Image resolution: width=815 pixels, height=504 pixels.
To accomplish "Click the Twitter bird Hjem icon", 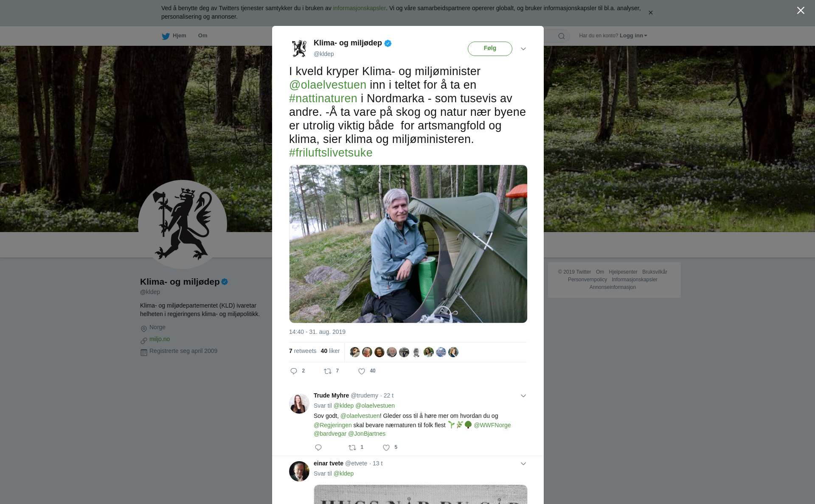I will point(166,36).
